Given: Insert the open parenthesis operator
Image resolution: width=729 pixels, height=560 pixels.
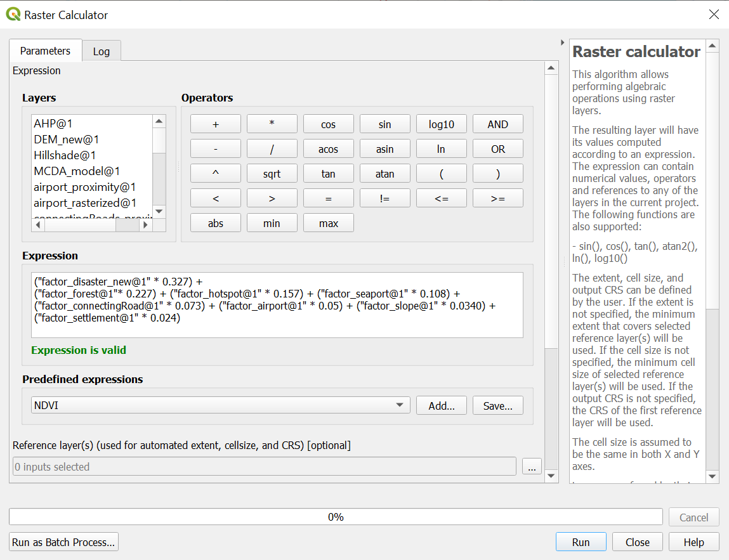Looking at the screenshot, I should pos(441,174).
